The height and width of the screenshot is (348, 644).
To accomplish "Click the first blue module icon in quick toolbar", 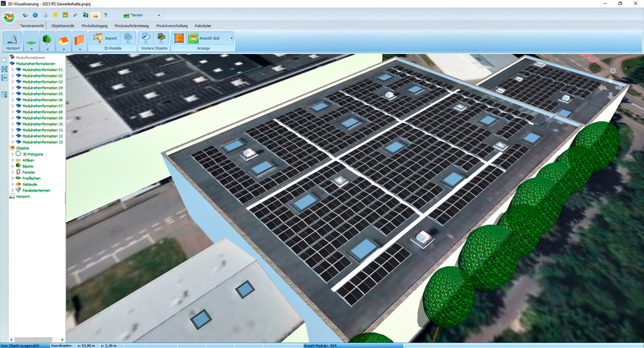I will pyautogui.click(x=25, y=16).
